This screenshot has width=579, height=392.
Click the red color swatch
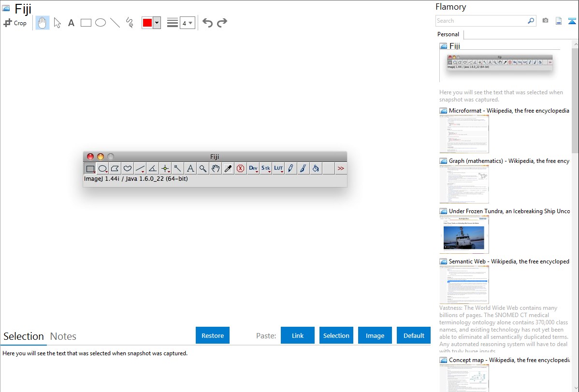click(147, 23)
